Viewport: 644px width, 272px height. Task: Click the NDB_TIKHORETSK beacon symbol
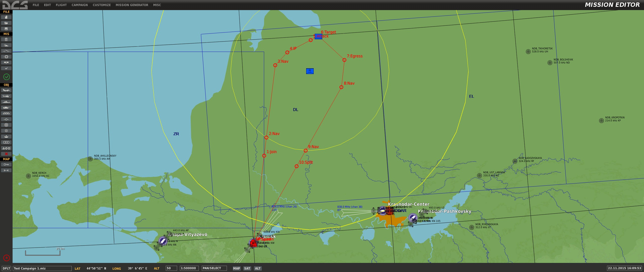coord(528,51)
